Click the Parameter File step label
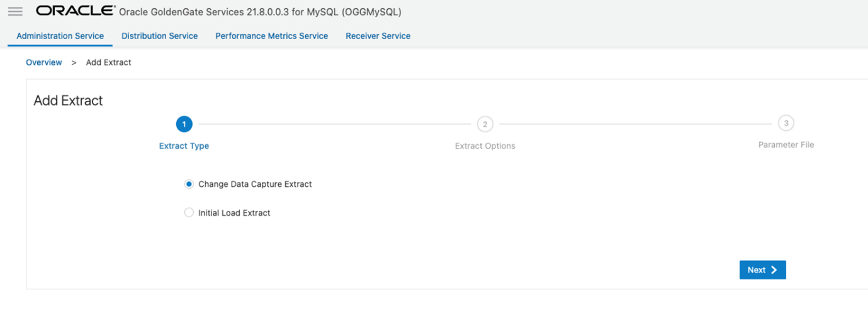868x324 pixels. (786, 145)
